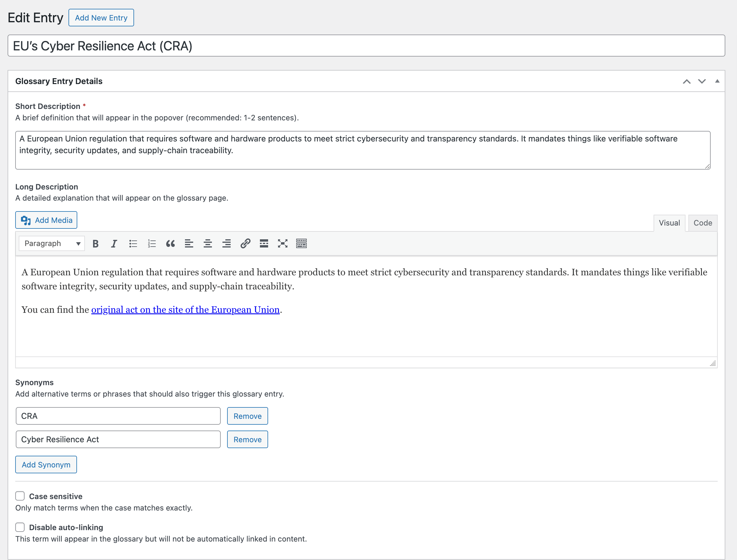Insert a bulleted list

coord(133,244)
